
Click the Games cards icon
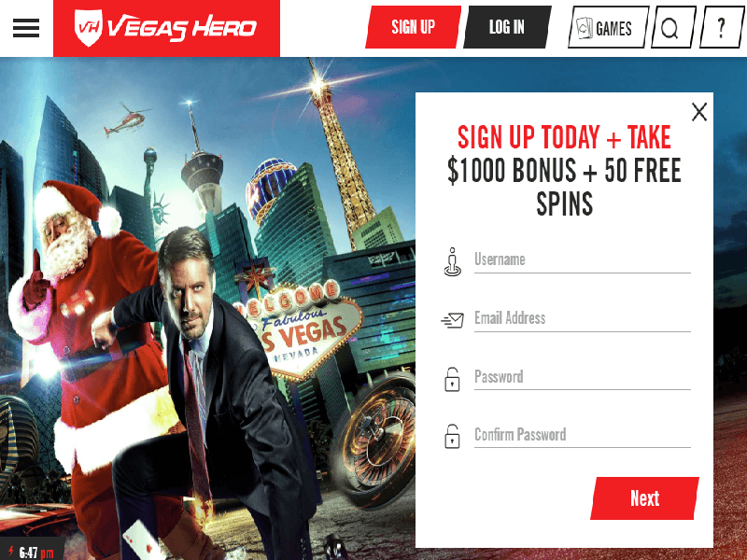tap(585, 28)
